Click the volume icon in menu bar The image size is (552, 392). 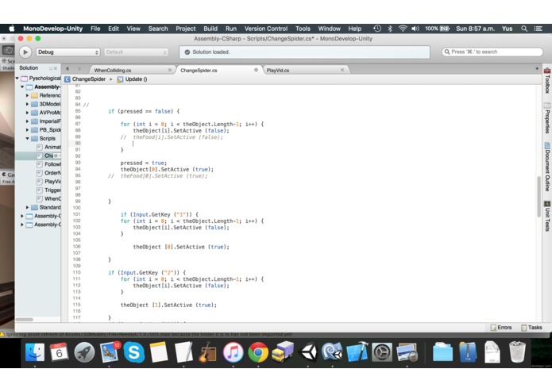coord(415,29)
